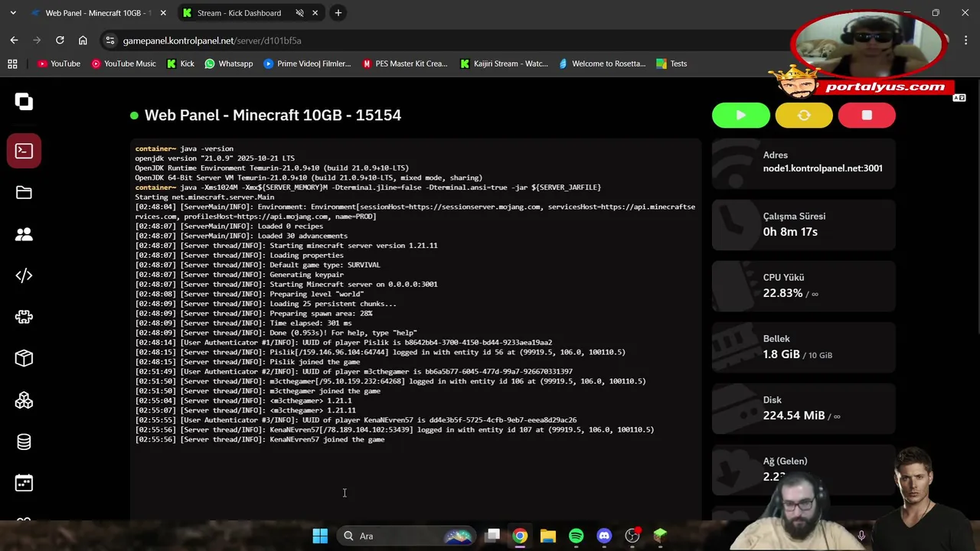980x551 pixels.
Task: Click console line "Default game type: SURVIVAL"
Action: [325, 265]
